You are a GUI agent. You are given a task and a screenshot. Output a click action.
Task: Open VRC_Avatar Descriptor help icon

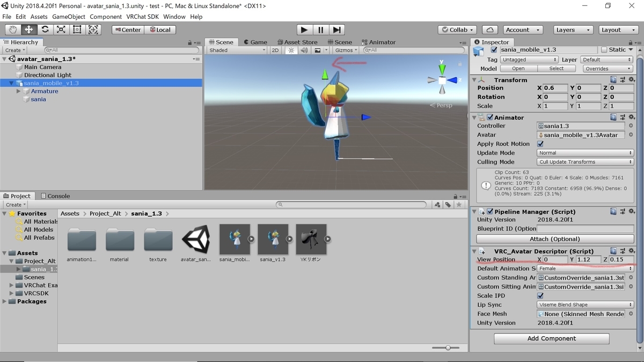pyautogui.click(x=613, y=251)
